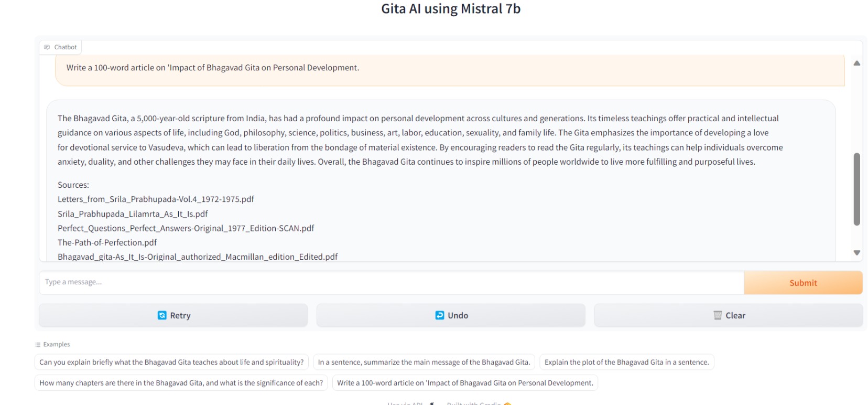This screenshot has width=868, height=405.
Task: Click source Letters_from_Srila_Prabhupada-Vol.4_1972-1975.pdf
Action: (x=156, y=199)
